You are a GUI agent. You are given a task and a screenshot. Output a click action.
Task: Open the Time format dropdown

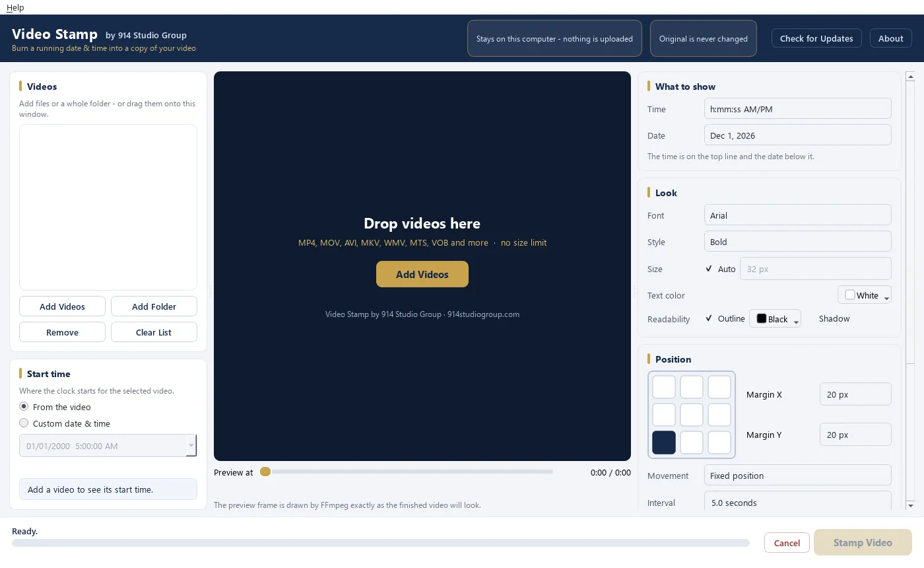pos(798,109)
